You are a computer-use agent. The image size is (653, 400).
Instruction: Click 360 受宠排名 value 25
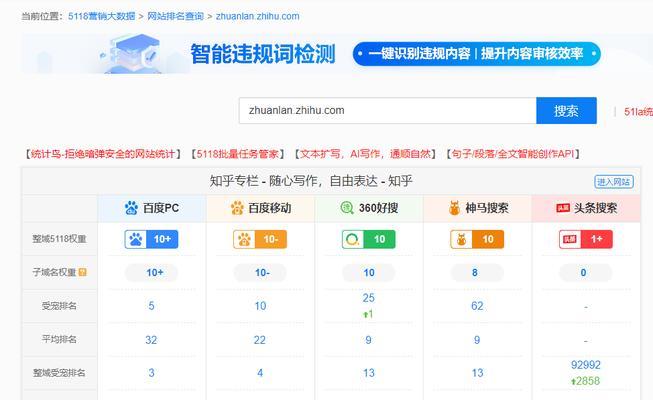(x=369, y=298)
